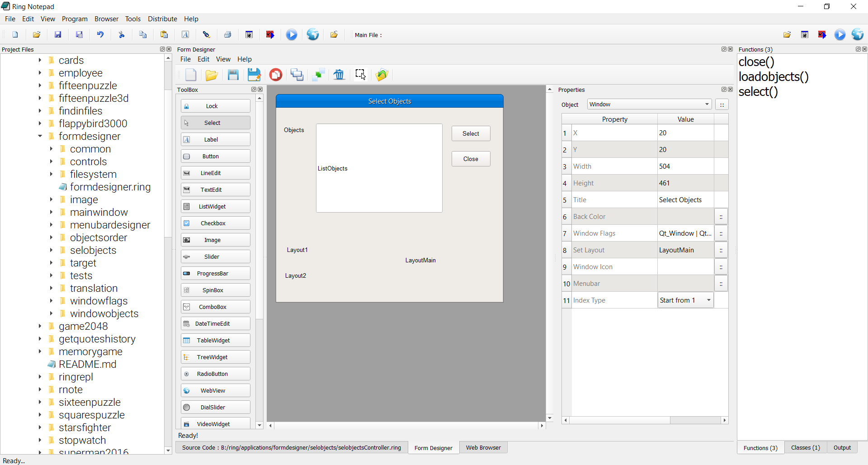This screenshot has height=465, width=868.
Task: Expand the controls folder
Action: (51, 161)
